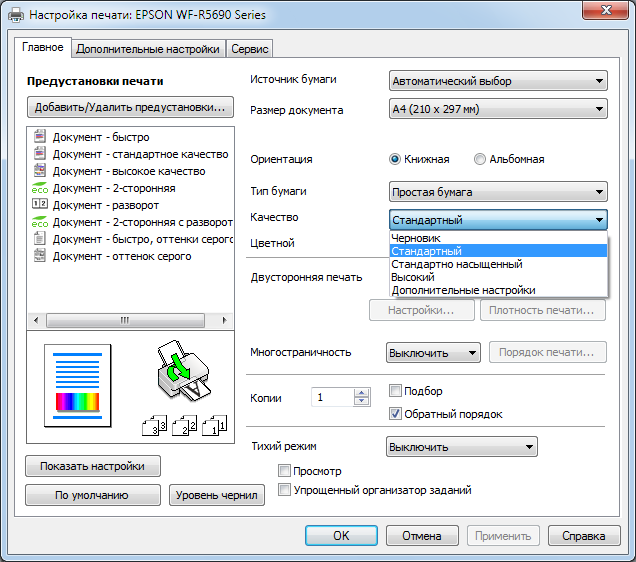This screenshot has height=562, width=636.
Task: Choose Дополнительные настройки in quality list
Action: (498, 290)
